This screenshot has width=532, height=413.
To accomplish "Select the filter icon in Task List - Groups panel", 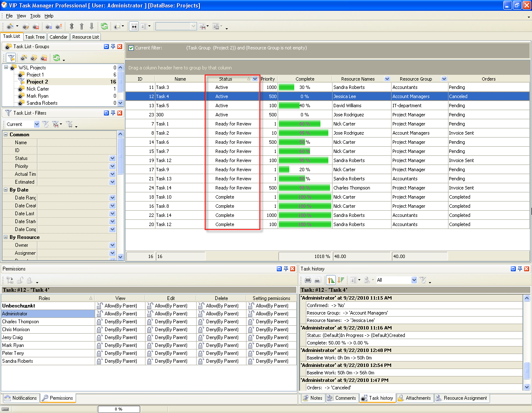I will [10, 58].
